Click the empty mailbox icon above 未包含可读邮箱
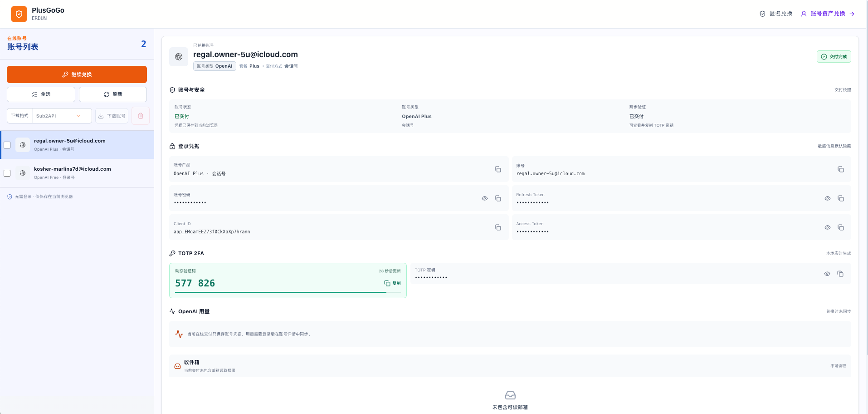Screen dimensions: 868x414 coord(510,395)
